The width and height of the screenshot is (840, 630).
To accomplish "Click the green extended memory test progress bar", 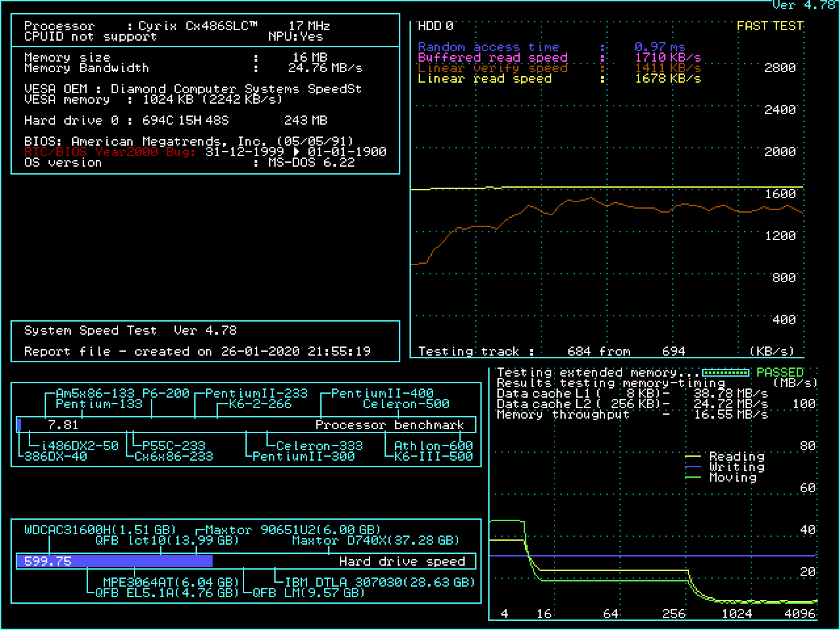I will pos(726,373).
